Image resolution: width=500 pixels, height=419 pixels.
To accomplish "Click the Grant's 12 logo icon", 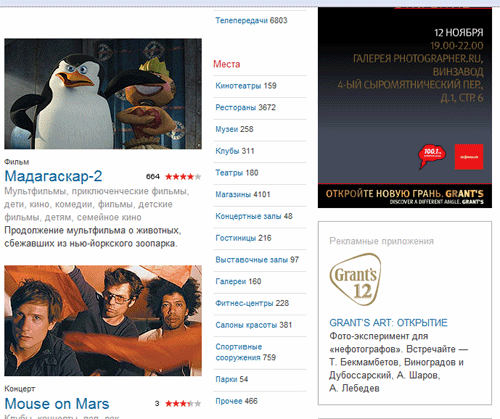I will [x=355, y=279].
